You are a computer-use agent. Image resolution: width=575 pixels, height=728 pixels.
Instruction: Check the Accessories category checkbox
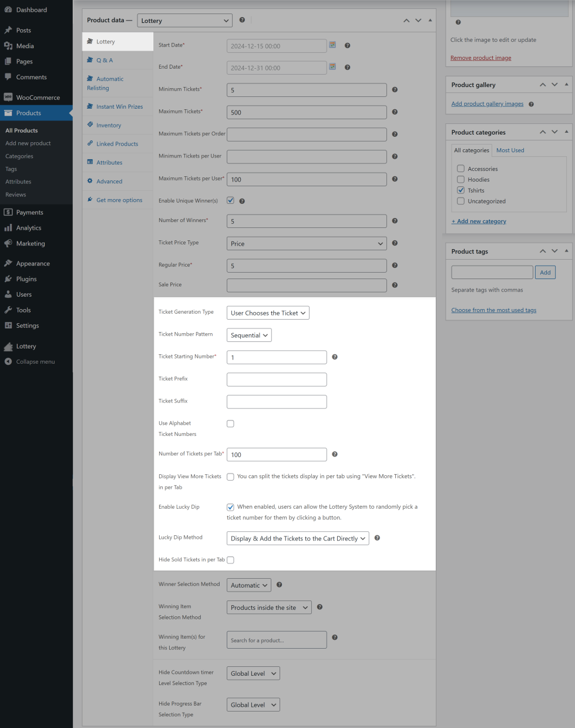[x=460, y=169]
